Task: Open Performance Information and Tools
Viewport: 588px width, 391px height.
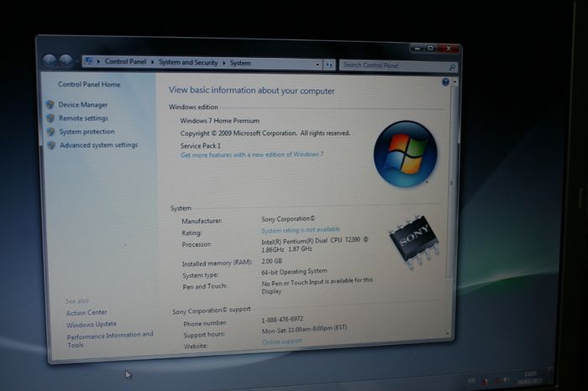Action: coord(110,339)
